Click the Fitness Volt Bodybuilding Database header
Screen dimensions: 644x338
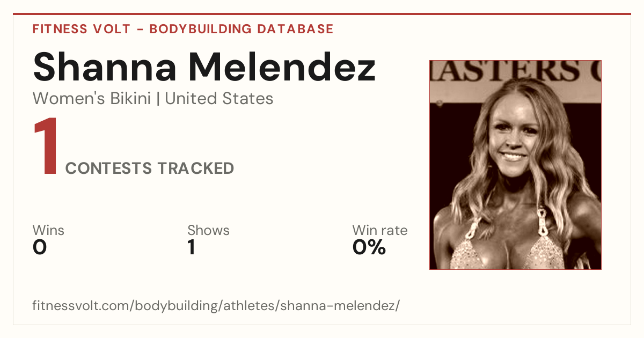(183, 29)
